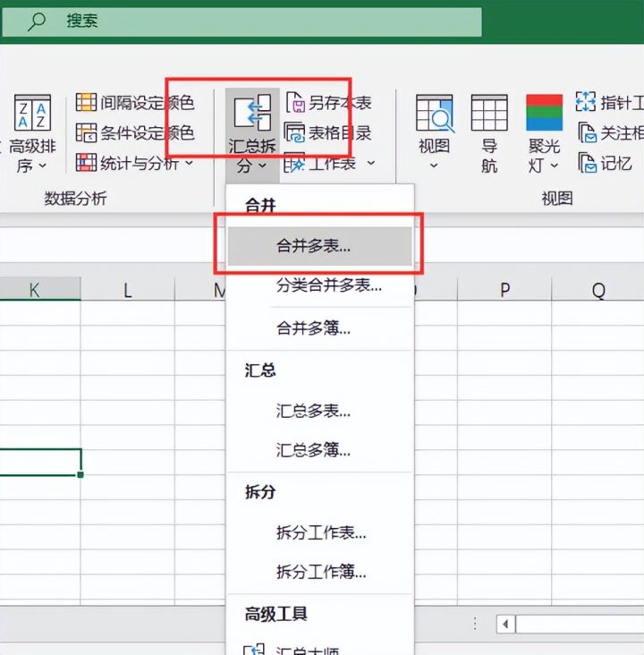
Task: Click the 记忆 icon
Action: 587,163
